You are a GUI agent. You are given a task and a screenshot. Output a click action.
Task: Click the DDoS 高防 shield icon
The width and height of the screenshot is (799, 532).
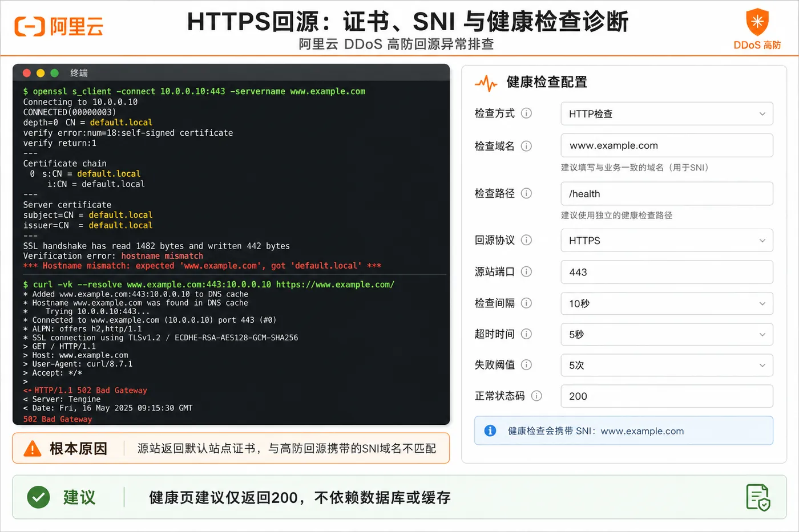[757, 22]
